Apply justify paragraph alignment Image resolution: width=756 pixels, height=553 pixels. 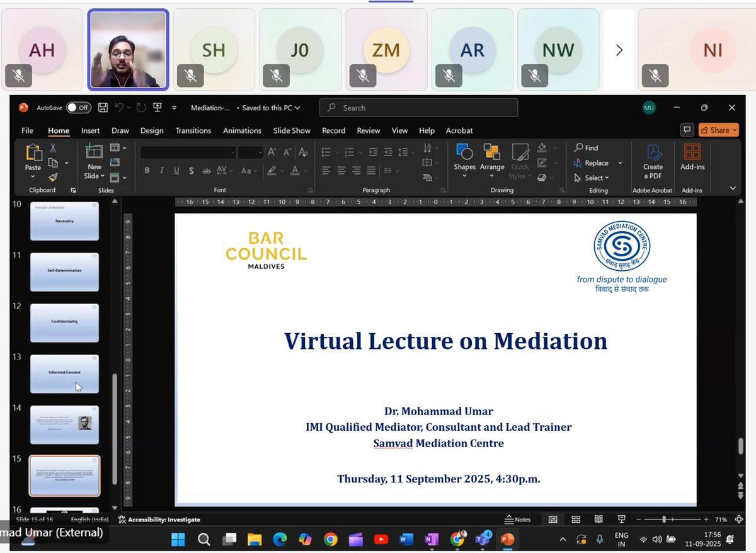click(372, 170)
